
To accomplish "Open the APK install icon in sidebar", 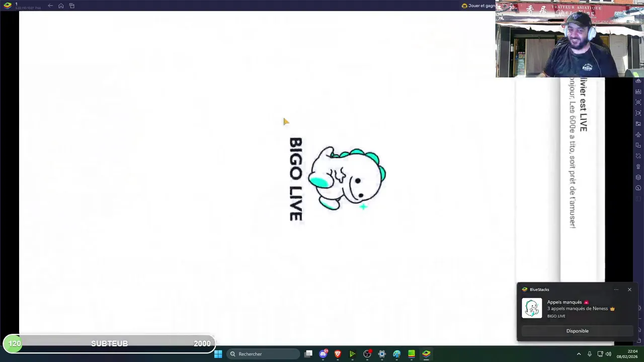I will tap(638, 92).
